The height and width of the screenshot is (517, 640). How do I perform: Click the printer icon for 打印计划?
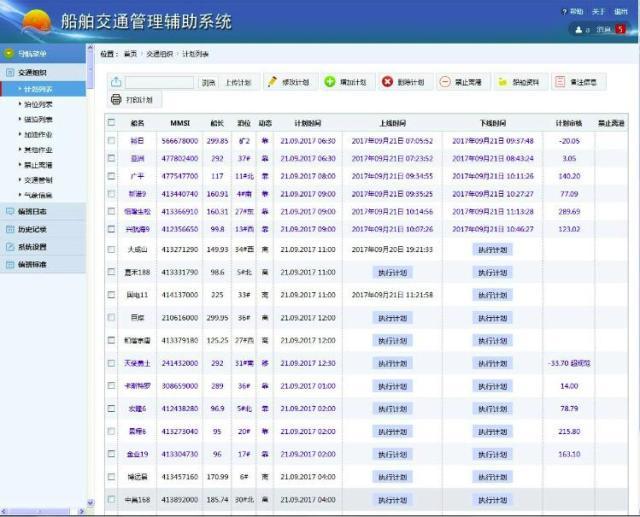click(x=117, y=100)
